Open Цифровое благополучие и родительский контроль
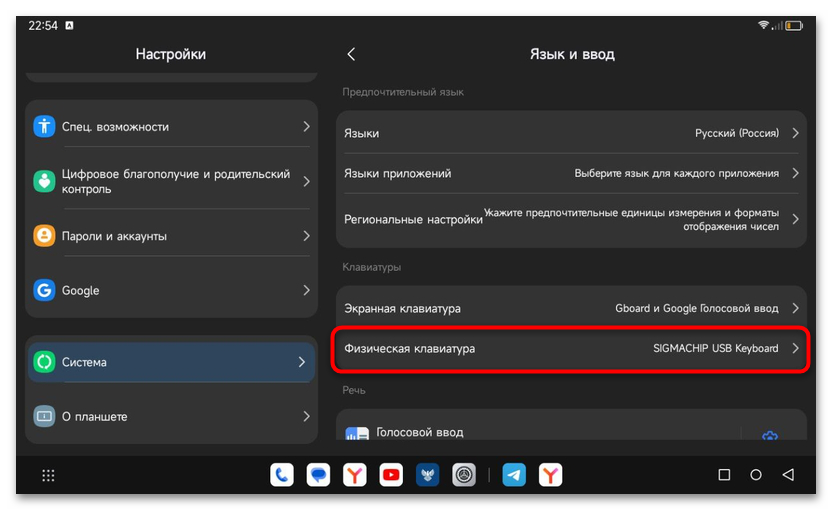The width and height of the screenshot is (832, 510). tap(171, 181)
